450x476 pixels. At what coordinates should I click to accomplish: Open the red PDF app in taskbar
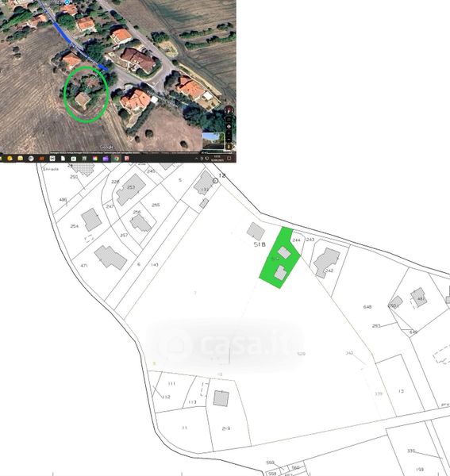127,159
